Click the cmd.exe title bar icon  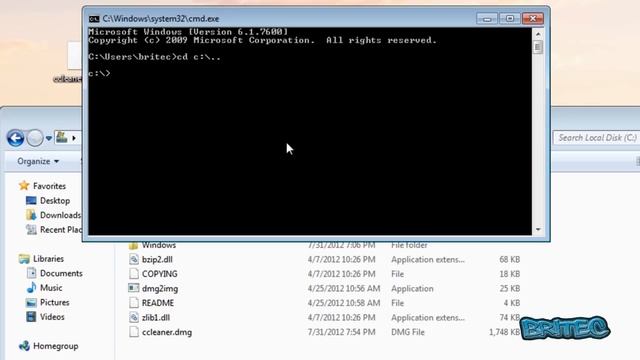(94, 19)
